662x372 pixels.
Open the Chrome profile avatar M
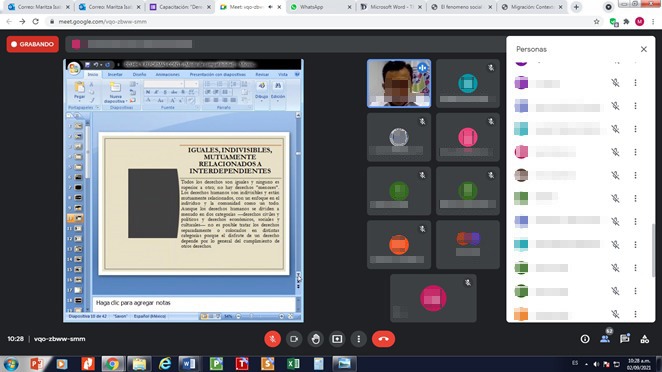point(640,22)
